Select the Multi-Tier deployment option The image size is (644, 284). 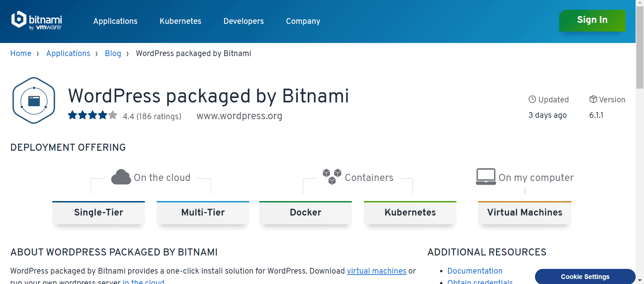tap(203, 212)
